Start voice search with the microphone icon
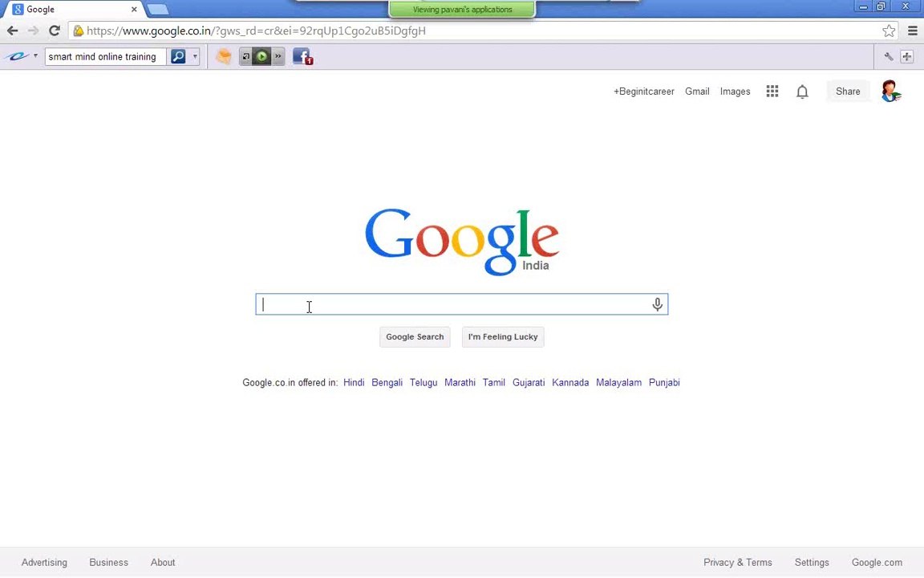The image size is (924, 578). [657, 304]
